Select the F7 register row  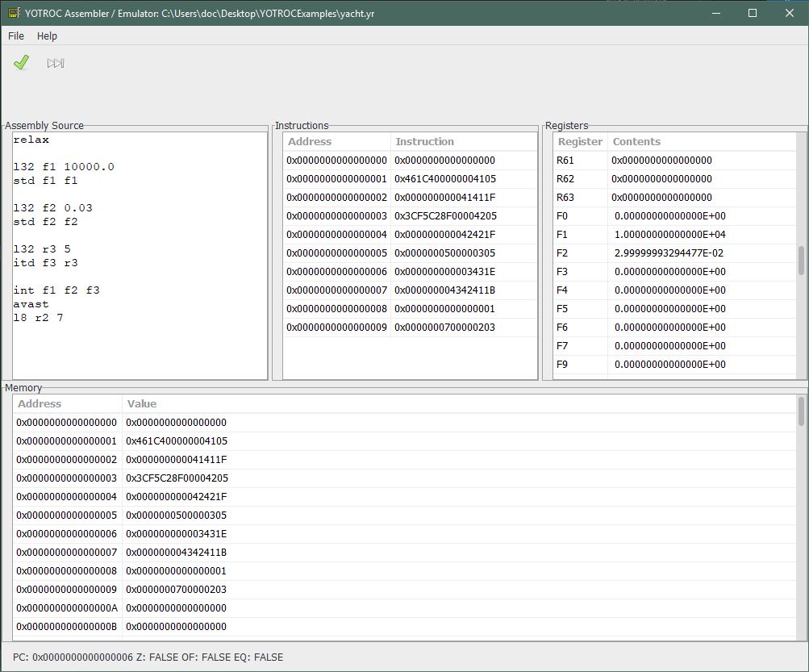tap(674, 346)
